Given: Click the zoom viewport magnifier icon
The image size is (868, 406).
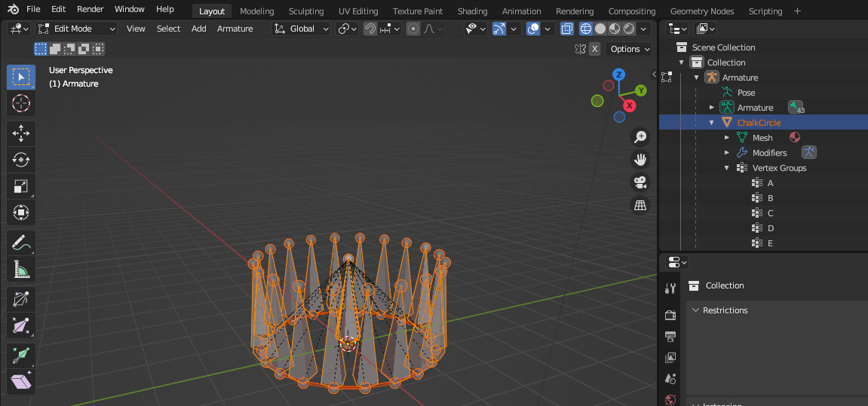Looking at the screenshot, I should pyautogui.click(x=640, y=136).
